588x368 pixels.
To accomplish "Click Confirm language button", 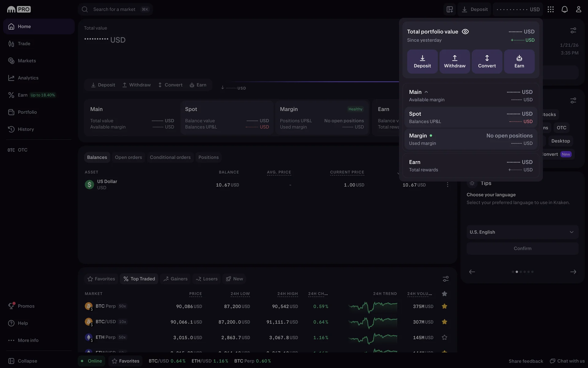I will coord(522,248).
